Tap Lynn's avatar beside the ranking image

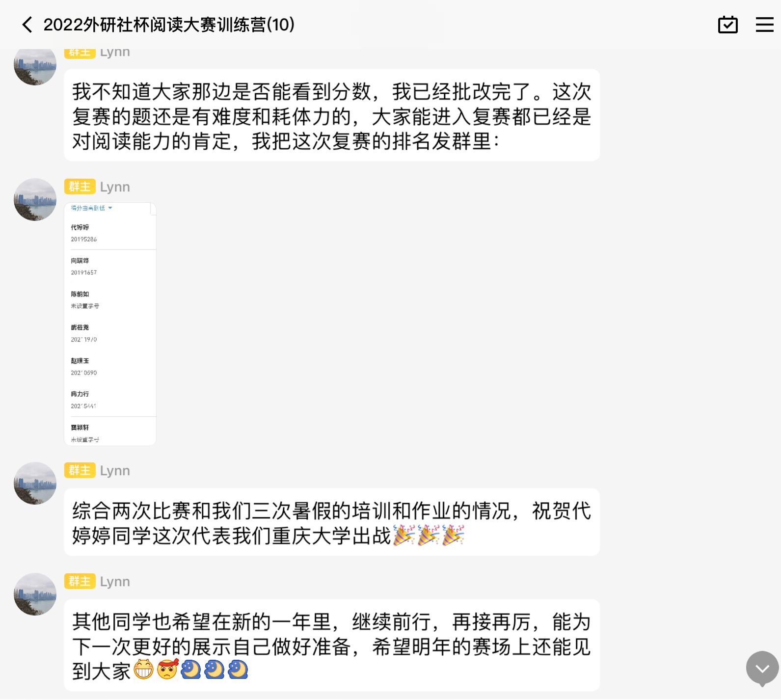pyautogui.click(x=35, y=199)
